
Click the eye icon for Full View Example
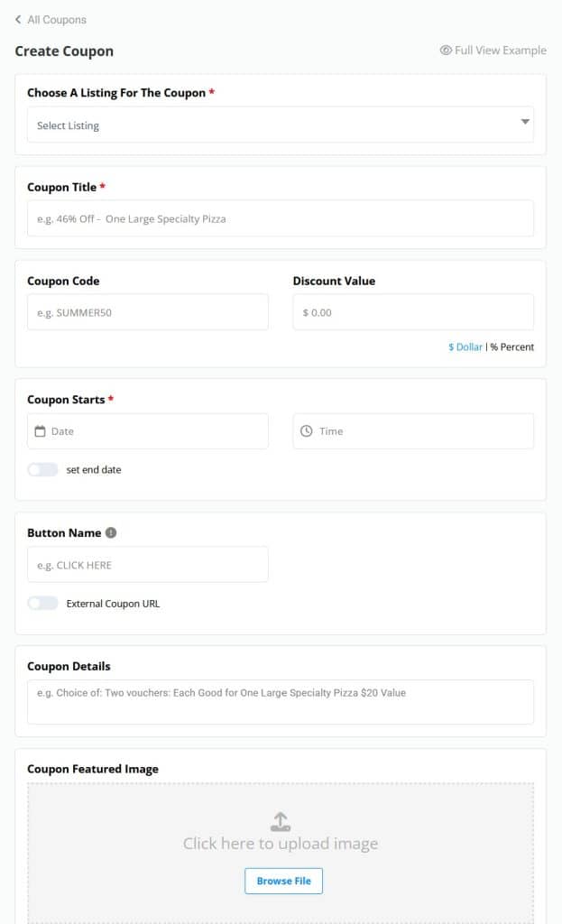(x=446, y=51)
